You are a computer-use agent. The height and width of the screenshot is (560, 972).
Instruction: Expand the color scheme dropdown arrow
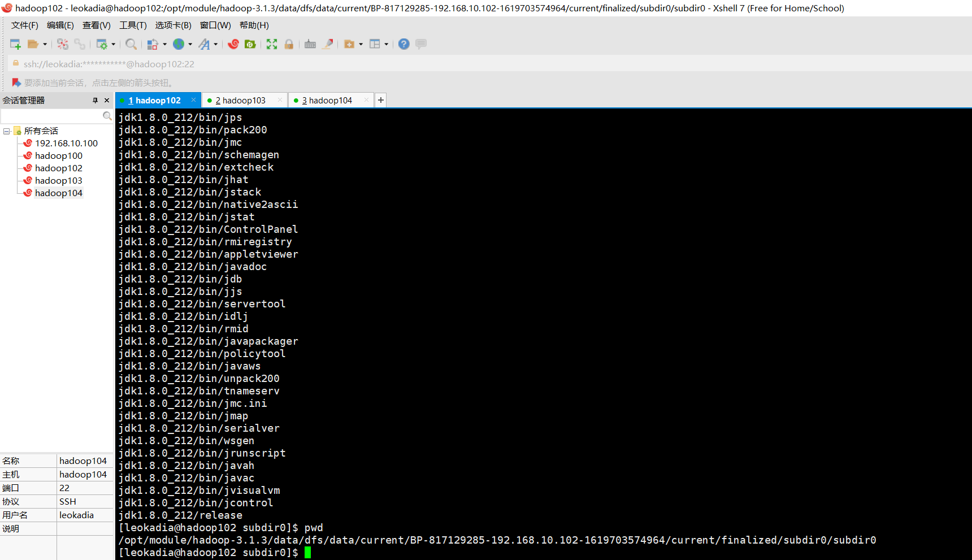(165, 44)
